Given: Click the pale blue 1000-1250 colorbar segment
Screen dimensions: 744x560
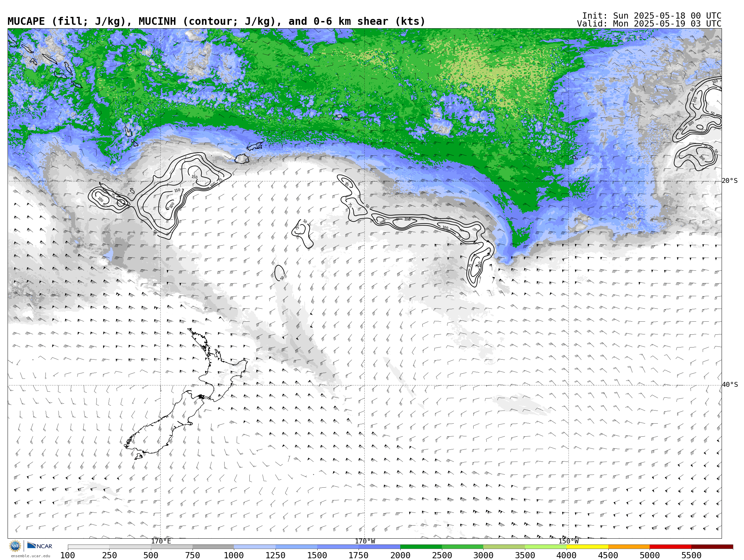Looking at the screenshot, I should (x=255, y=547).
